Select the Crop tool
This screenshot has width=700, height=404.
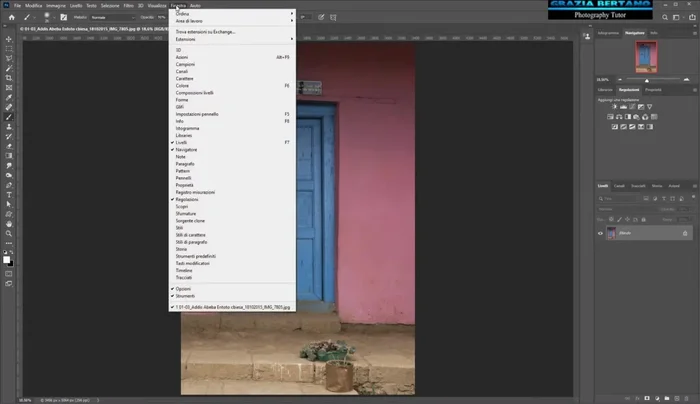tap(9, 78)
